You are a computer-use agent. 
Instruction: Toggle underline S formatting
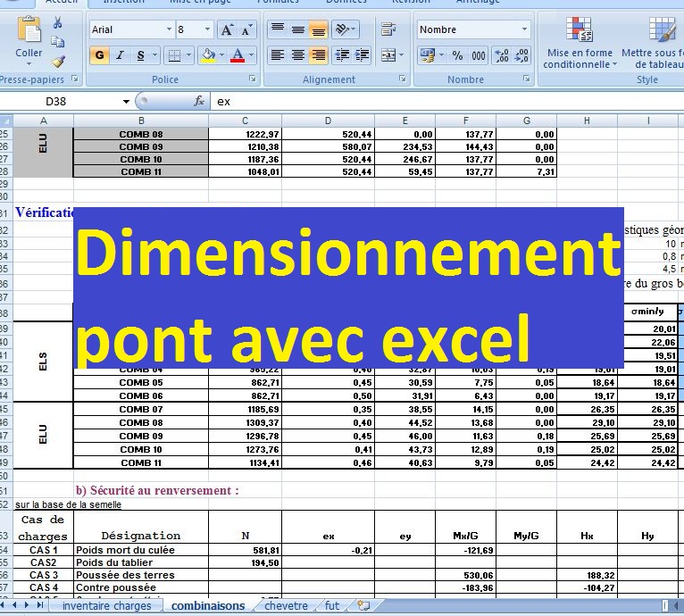tap(140, 55)
